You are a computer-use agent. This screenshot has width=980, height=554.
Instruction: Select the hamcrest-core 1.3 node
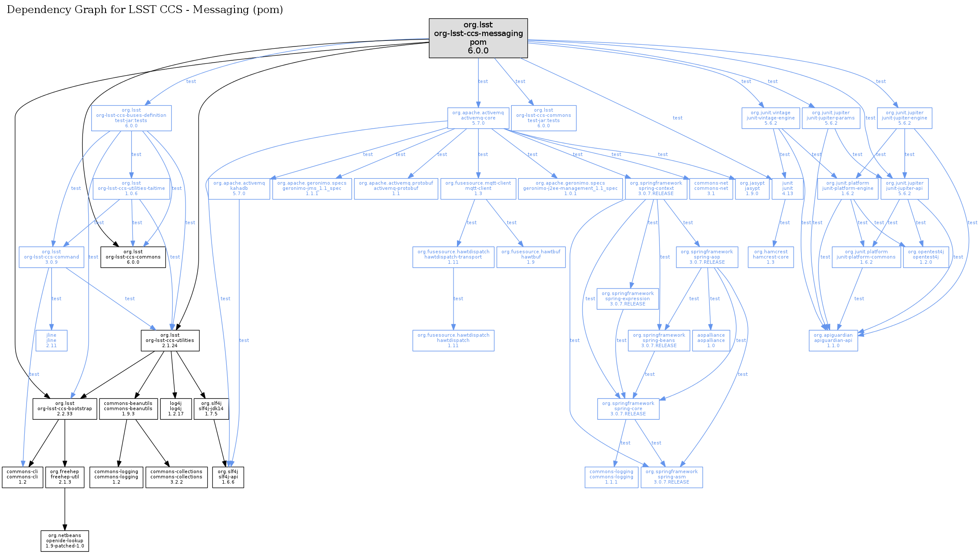click(x=771, y=257)
